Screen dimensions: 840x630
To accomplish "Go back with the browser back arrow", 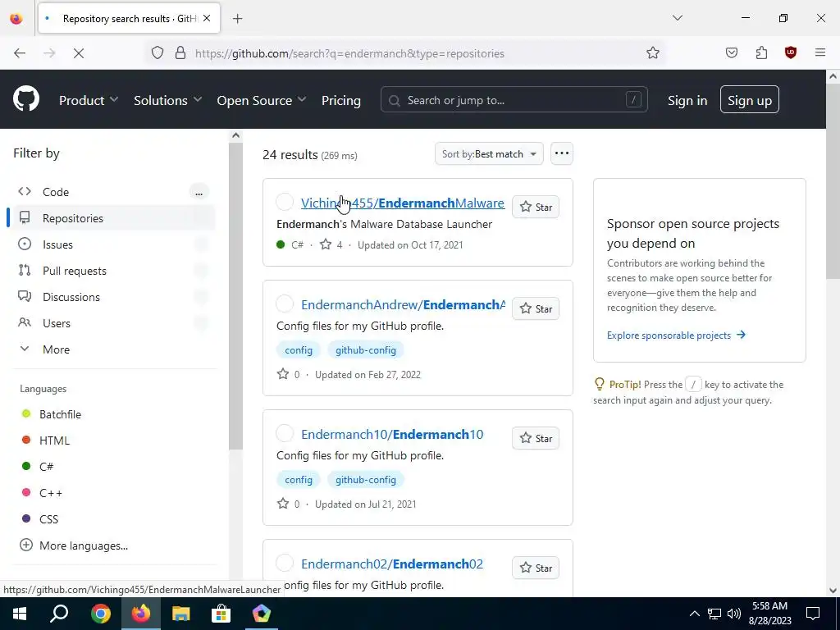I will 20,53.
